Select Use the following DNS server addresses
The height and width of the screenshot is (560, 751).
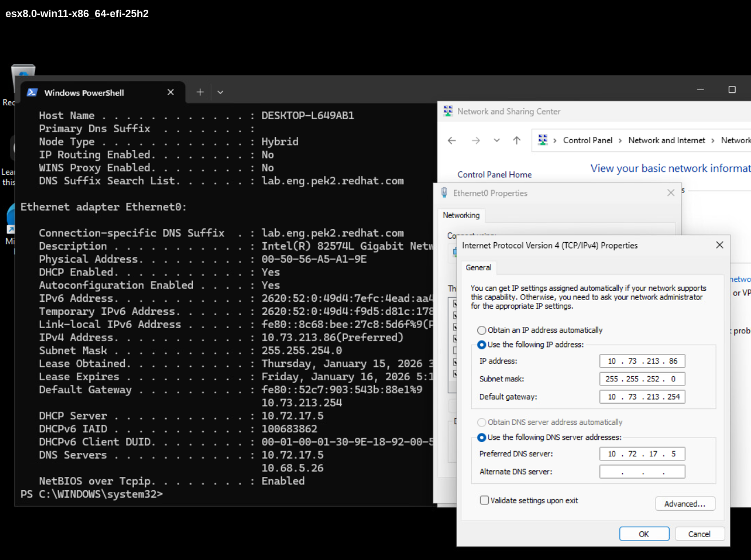549,437
